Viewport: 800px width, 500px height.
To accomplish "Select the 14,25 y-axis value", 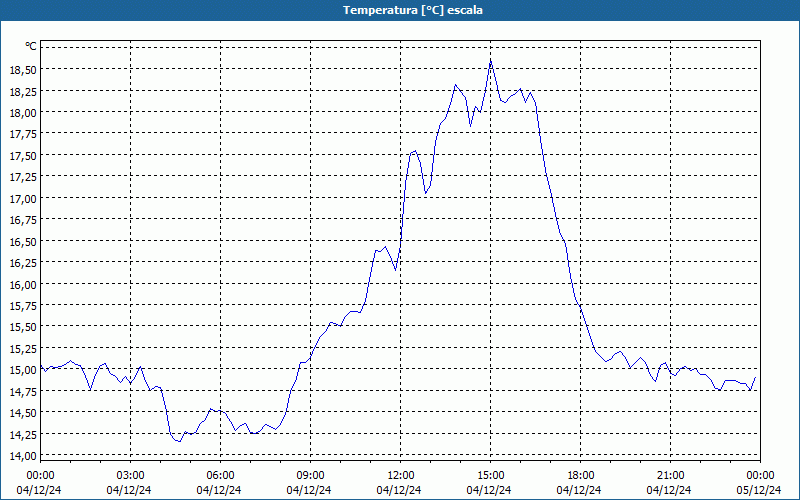I will tap(23, 434).
